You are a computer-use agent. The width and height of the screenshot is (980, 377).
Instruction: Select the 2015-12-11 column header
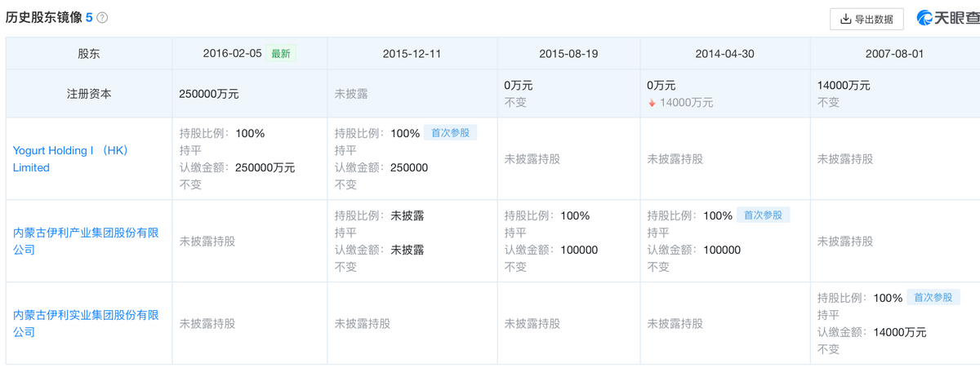click(412, 54)
